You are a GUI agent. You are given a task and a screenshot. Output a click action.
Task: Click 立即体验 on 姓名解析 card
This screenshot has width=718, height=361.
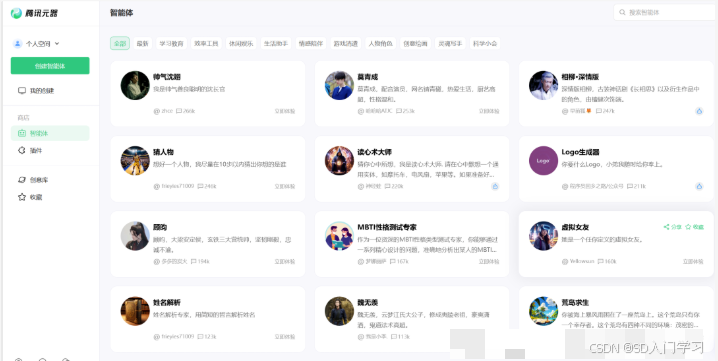click(x=285, y=337)
